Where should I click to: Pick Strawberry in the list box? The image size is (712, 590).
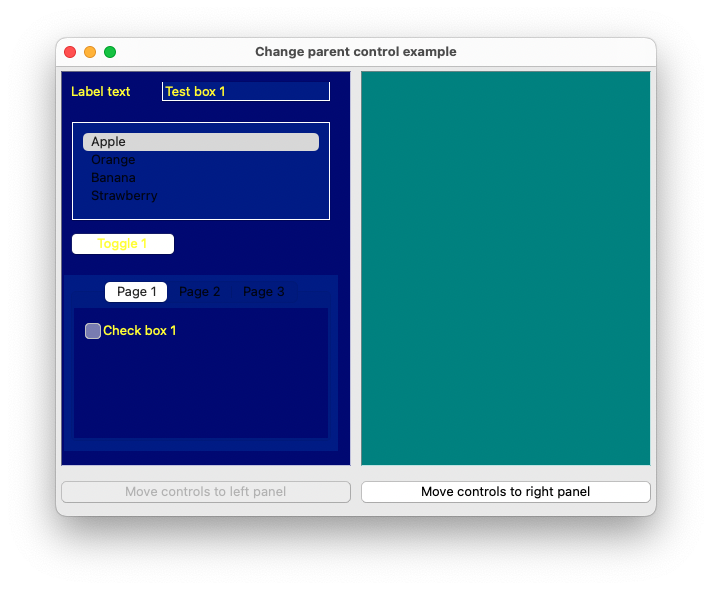(124, 196)
